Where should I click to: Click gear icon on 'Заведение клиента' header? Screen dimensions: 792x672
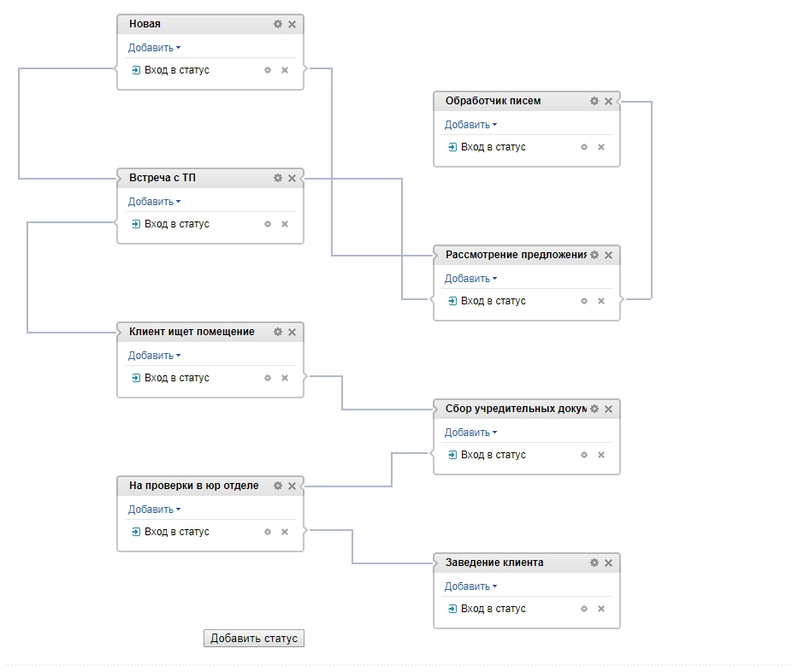tap(594, 563)
